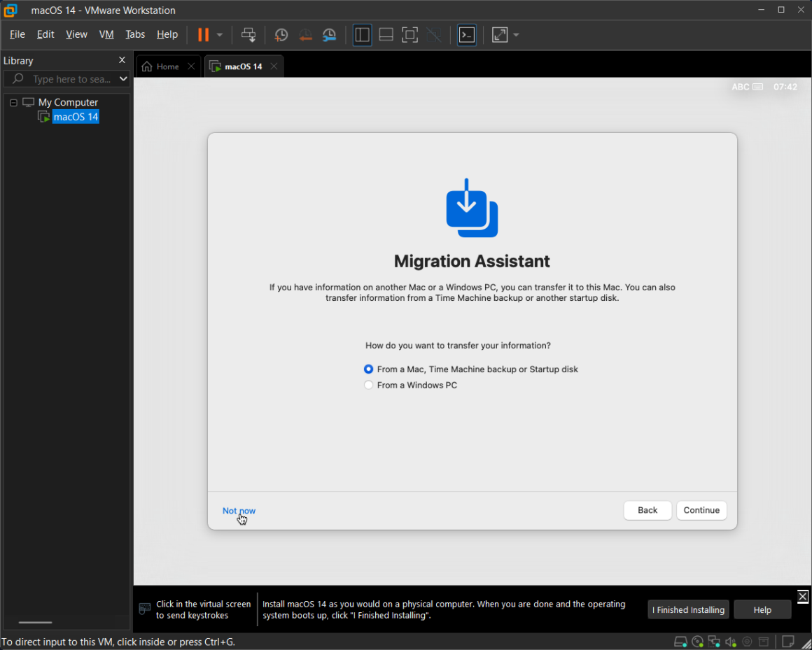Click Send Ctrl+Alt+Del toolbar icon

pyautogui.click(x=248, y=35)
